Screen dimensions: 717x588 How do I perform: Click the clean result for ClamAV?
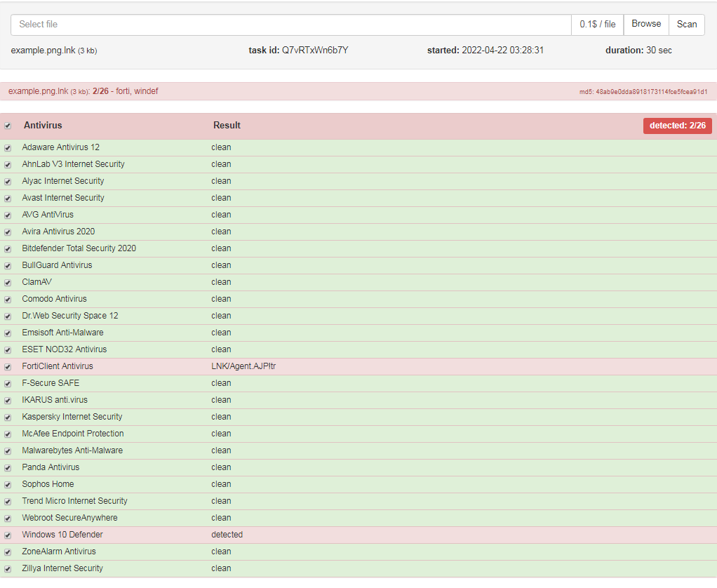(221, 282)
